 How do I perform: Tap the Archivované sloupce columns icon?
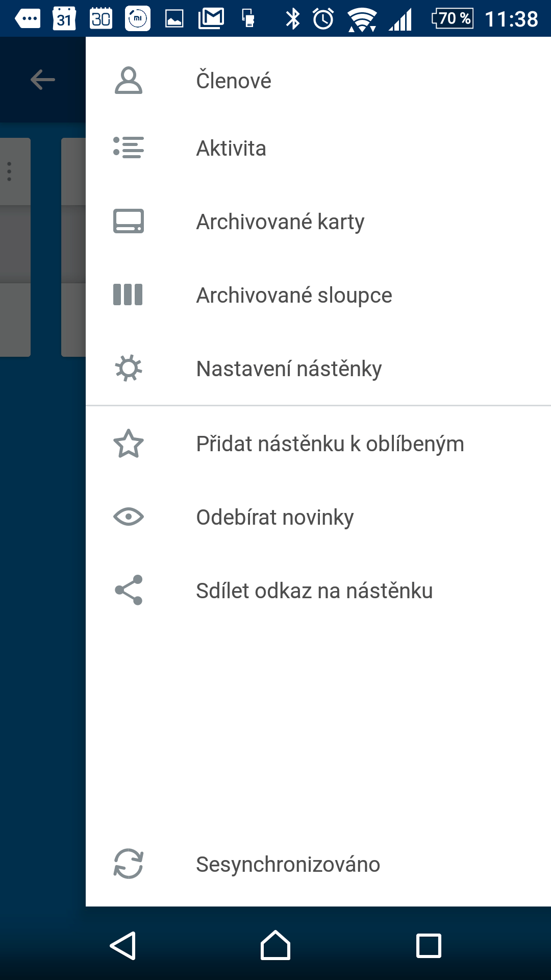[x=128, y=295]
